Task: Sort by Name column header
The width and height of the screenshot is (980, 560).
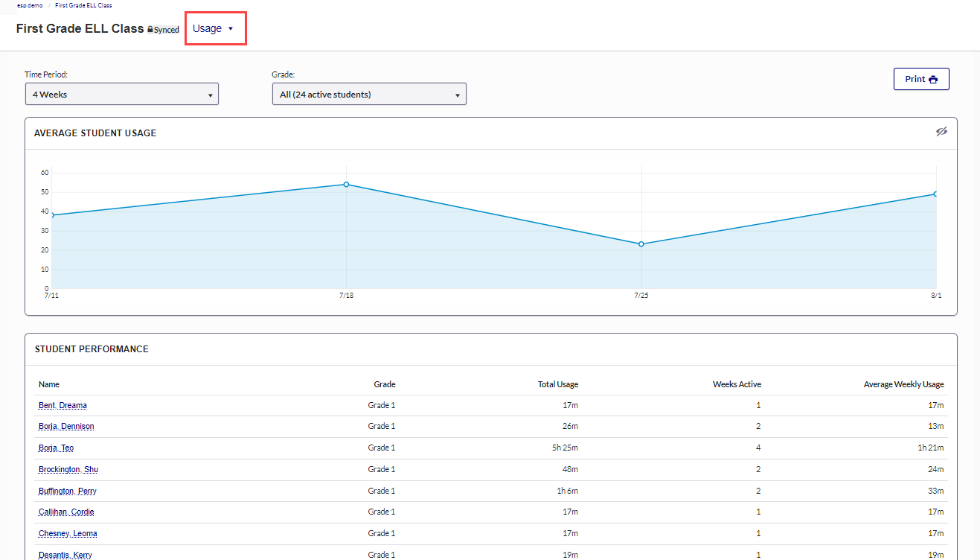Action: point(49,384)
